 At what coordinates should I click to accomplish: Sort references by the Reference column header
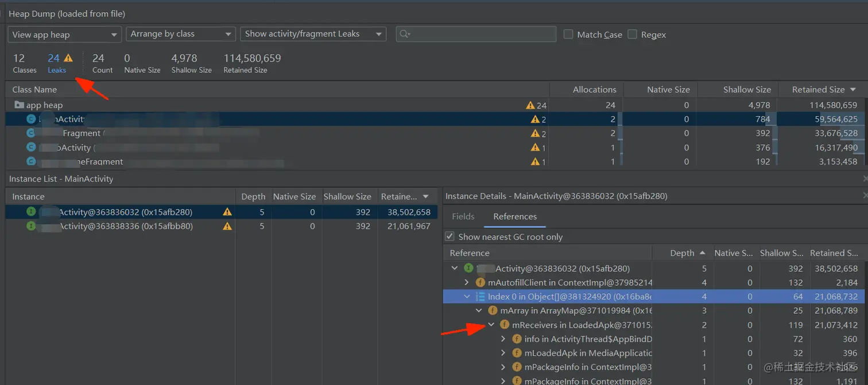(548, 253)
